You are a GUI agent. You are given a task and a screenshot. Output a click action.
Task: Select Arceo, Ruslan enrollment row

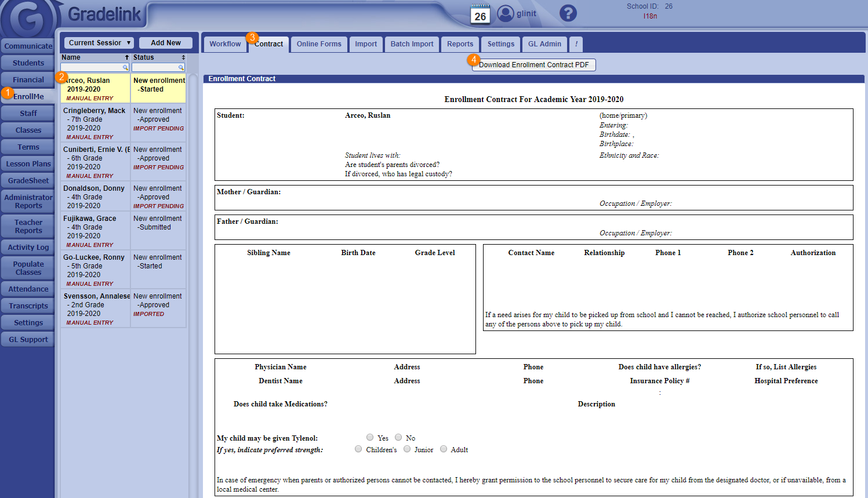[124, 89]
